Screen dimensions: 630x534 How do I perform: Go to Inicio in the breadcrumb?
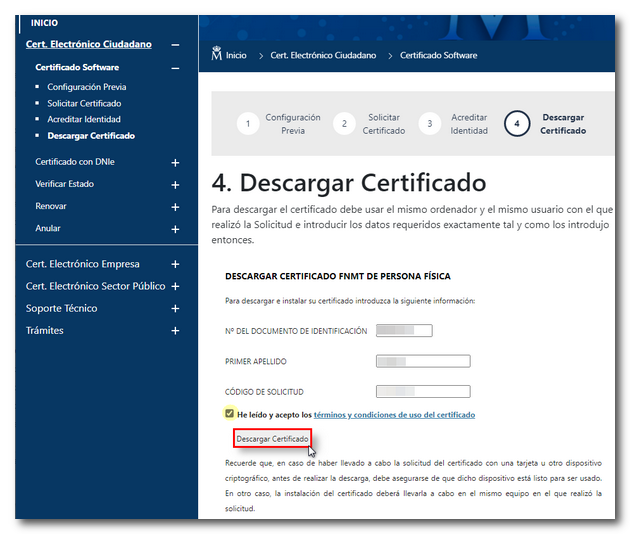pos(236,56)
